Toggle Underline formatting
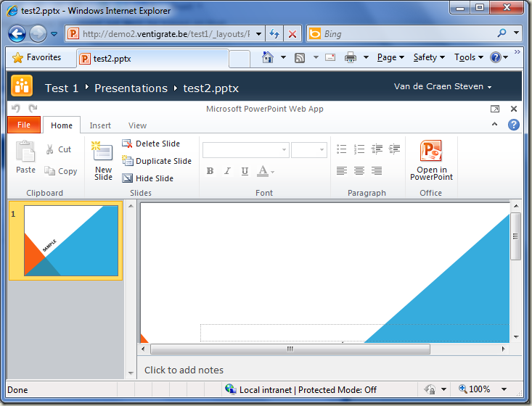The height and width of the screenshot is (406, 532). tap(245, 171)
